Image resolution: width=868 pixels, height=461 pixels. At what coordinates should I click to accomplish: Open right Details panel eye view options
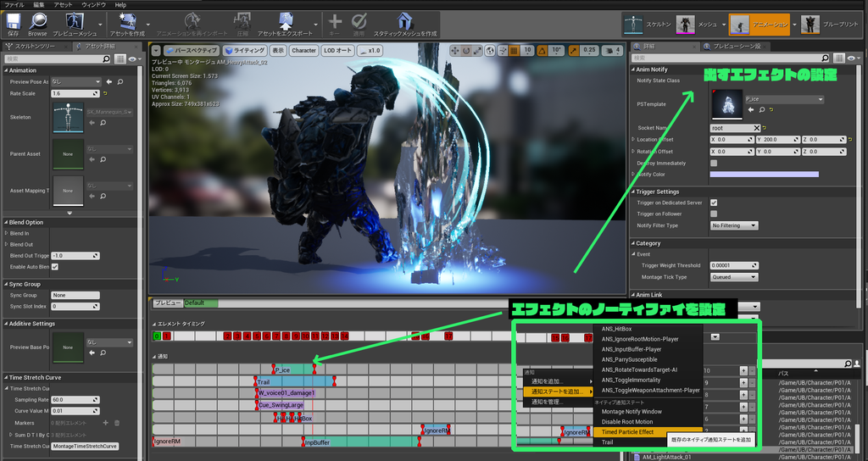853,58
